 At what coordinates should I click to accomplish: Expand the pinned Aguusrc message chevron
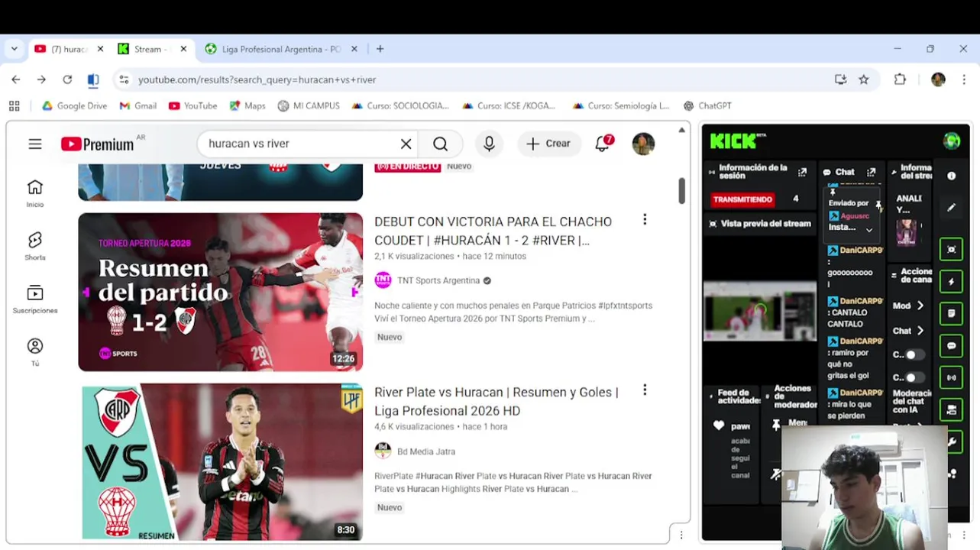point(868,231)
